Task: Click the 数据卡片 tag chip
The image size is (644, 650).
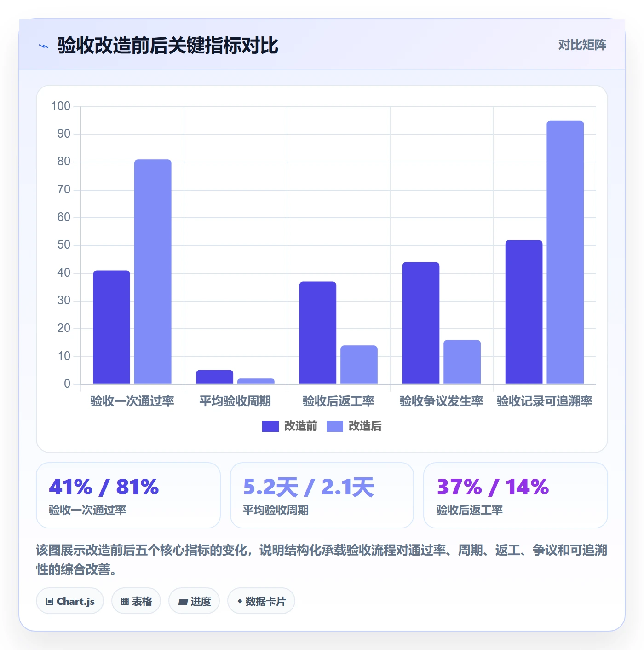Action: [x=261, y=601]
